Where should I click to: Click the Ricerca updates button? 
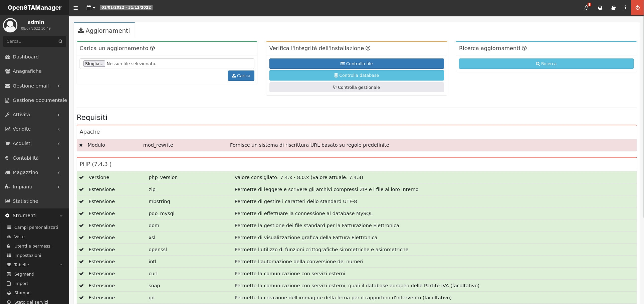tap(546, 63)
